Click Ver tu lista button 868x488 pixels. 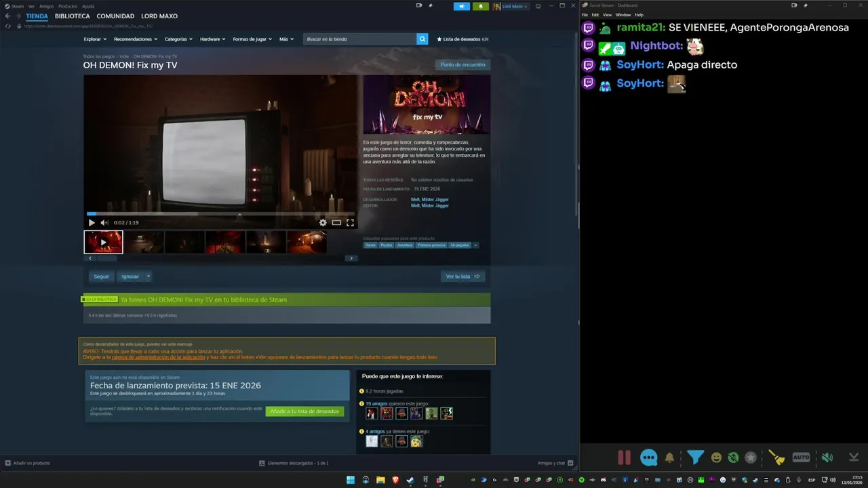(x=462, y=277)
